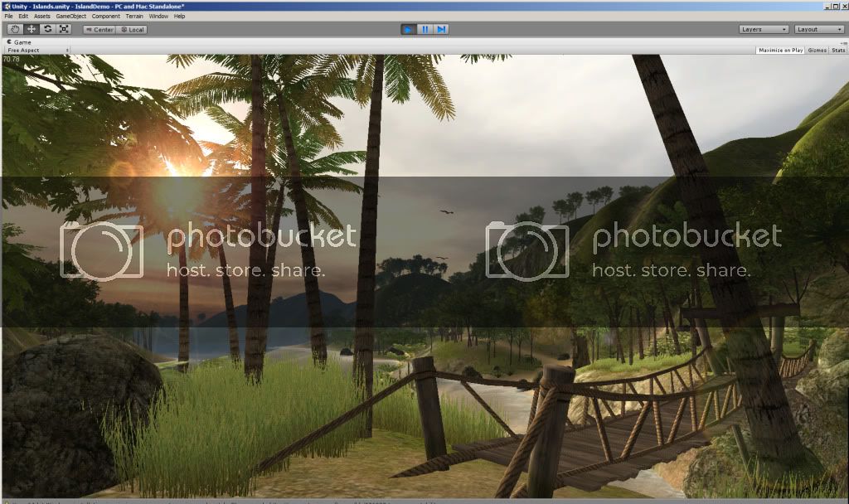Open the Free Aspect dropdown
Image resolution: width=849 pixels, height=504 pixels.
pyautogui.click(x=36, y=50)
